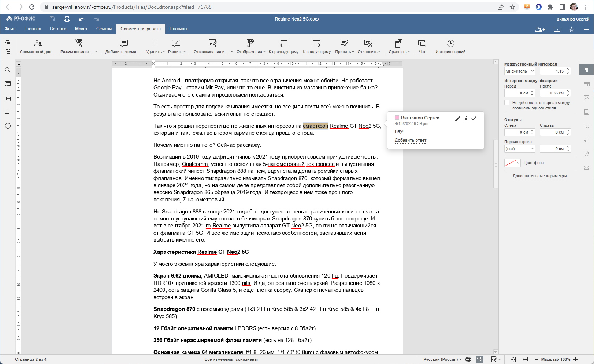Open header and footer settings in right sidebar
594x364 pixels.
point(587,112)
